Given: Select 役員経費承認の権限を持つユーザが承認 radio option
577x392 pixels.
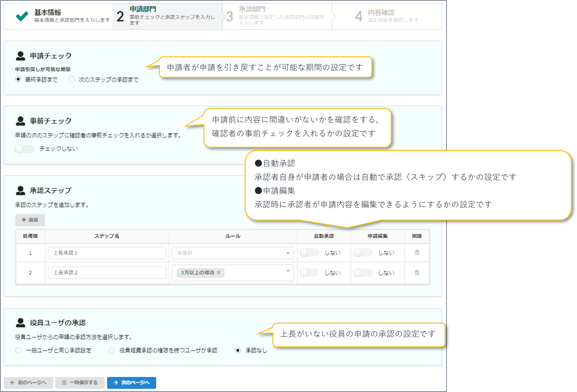Looking at the screenshot, I should pos(111,350).
